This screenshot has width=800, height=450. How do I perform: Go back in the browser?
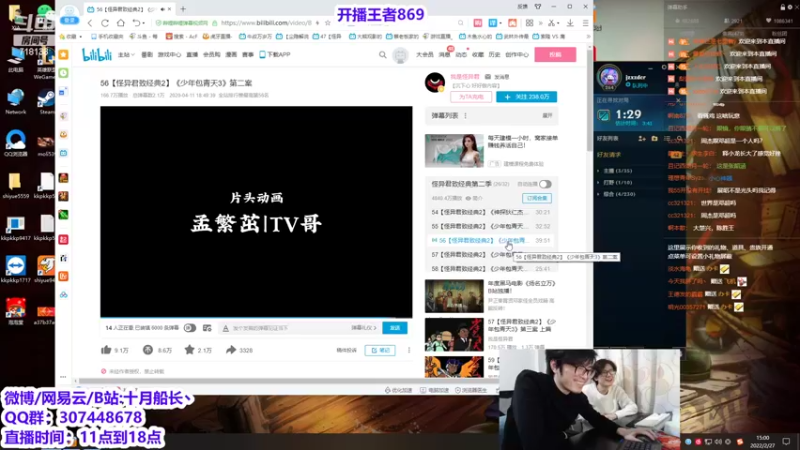[90, 23]
